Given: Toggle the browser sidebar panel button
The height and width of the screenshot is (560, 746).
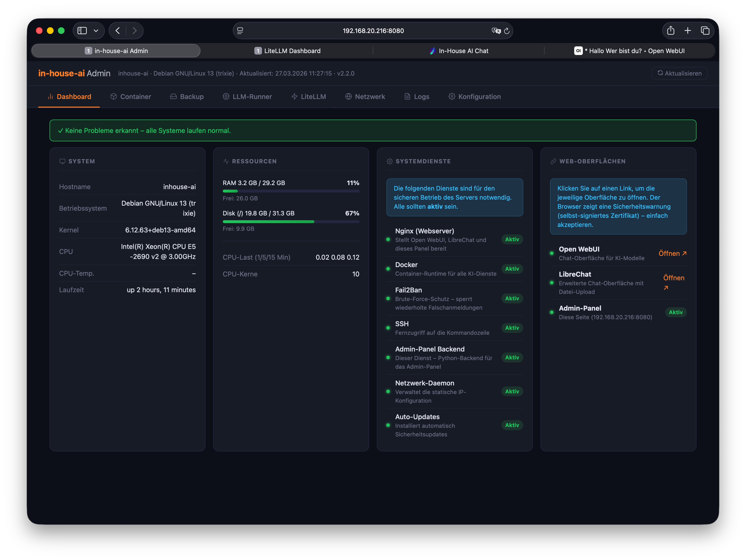Looking at the screenshot, I should (x=82, y=30).
